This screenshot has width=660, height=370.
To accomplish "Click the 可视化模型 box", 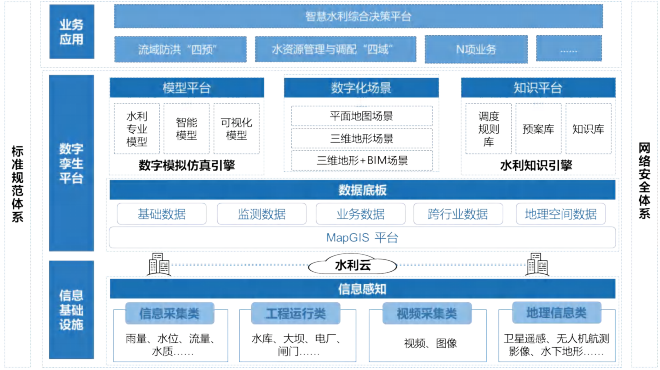I will coord(236,128).
